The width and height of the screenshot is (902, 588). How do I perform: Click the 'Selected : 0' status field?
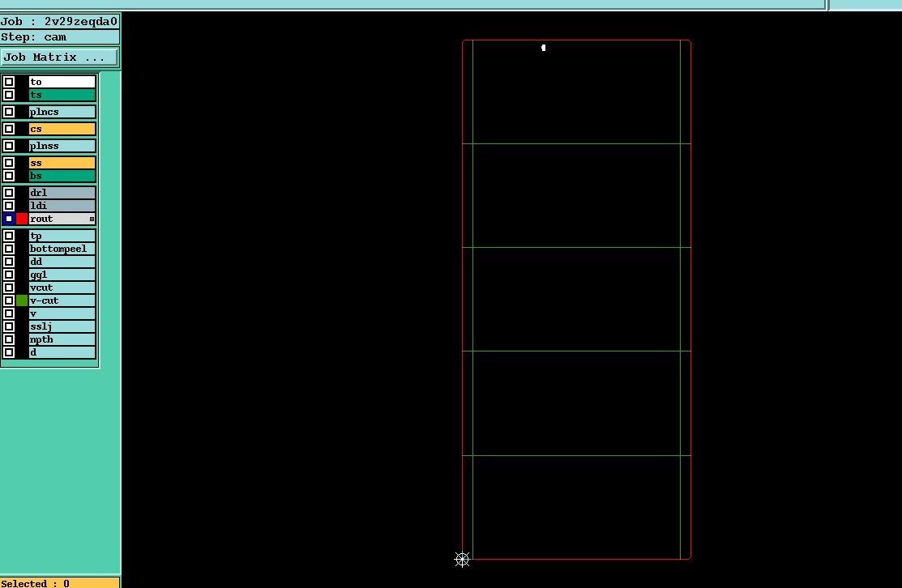tap(59, 583)
